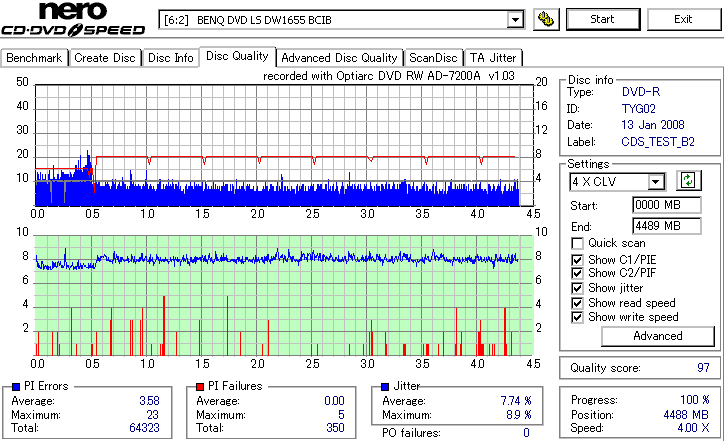
Task: Click Jitter maximum 8.9 %
Action: tap(519, 415)
